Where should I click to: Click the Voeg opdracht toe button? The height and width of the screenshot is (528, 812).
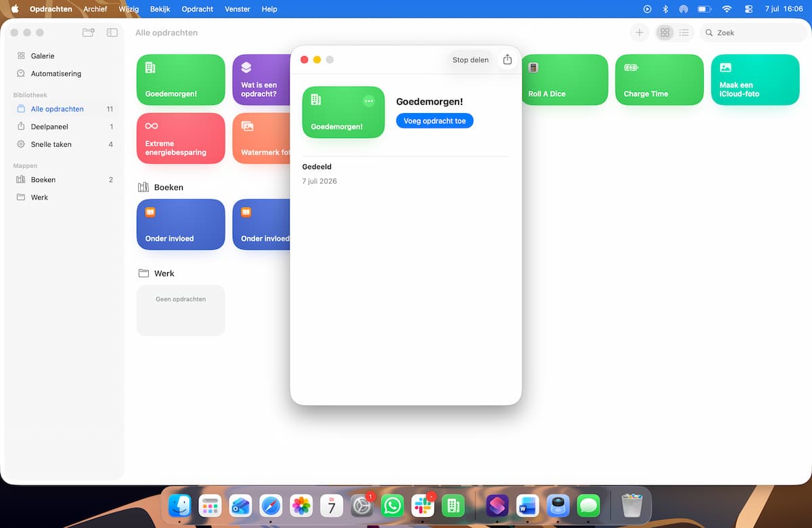tap(434, 120)
